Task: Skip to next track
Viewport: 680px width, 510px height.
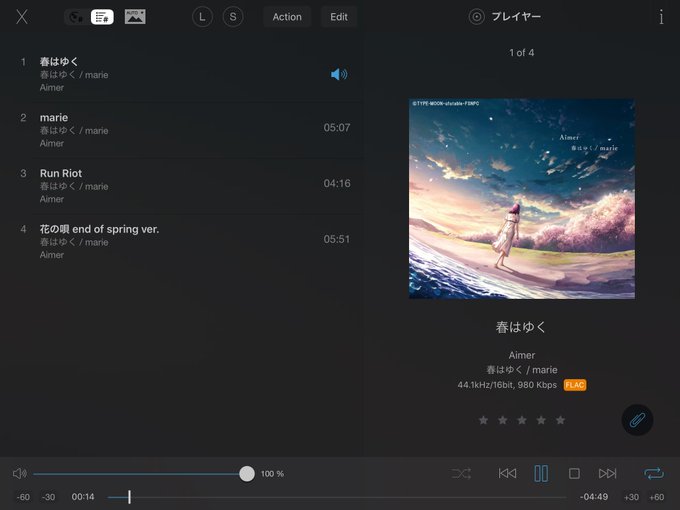Action: click(608, 474)
